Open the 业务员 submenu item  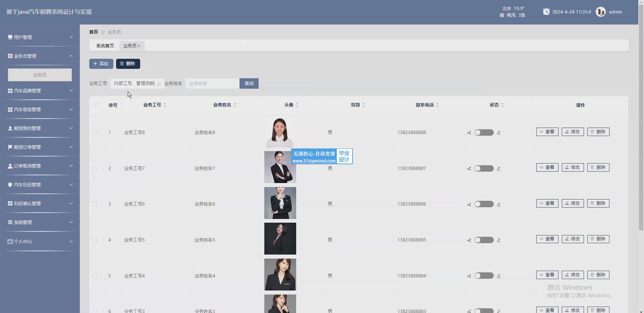tap(40, 75)
